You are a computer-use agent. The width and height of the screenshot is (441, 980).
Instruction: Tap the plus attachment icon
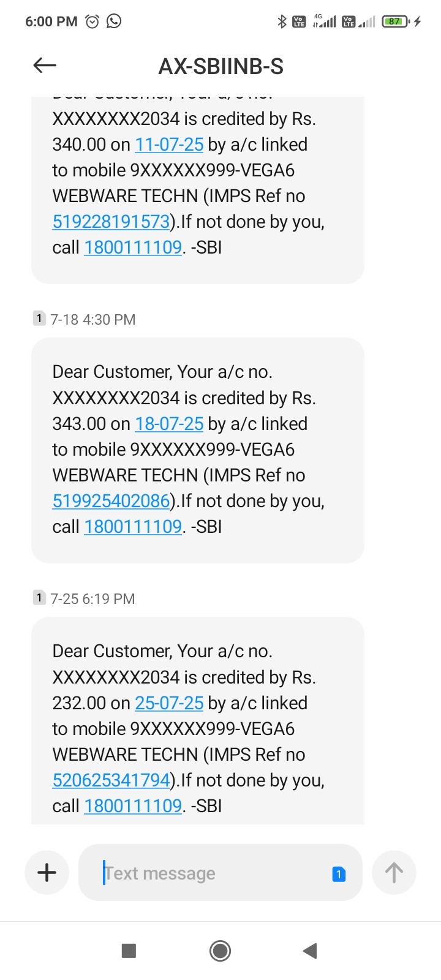click(47, 872)
